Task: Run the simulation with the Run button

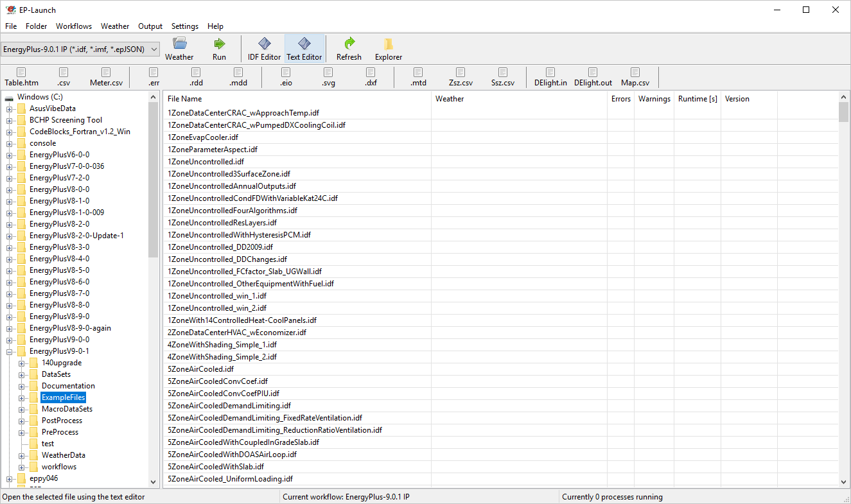Action: 219,49
